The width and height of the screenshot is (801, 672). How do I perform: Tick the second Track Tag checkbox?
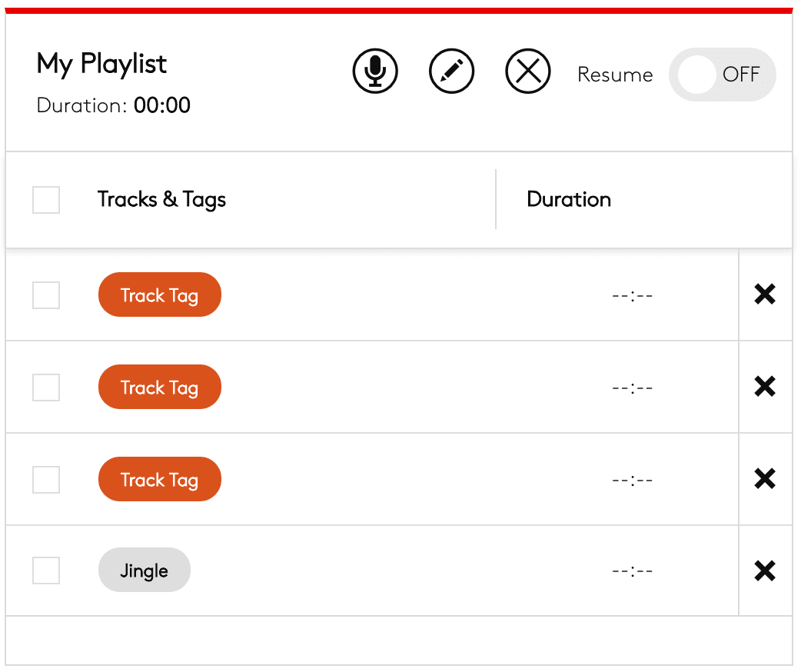46,388
